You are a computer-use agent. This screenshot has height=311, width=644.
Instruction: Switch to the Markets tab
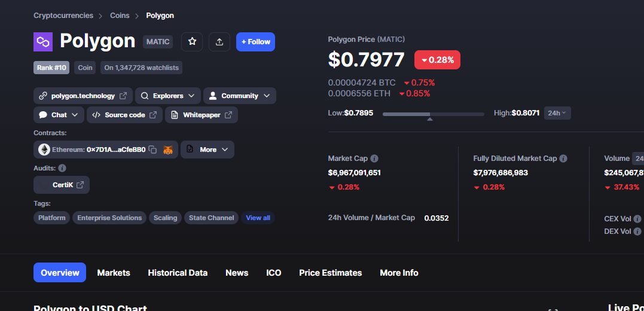(x=114, y=273)
